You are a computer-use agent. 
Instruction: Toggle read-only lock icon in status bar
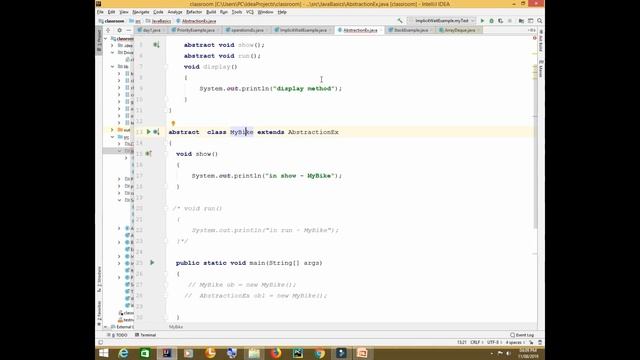point(531,342)
